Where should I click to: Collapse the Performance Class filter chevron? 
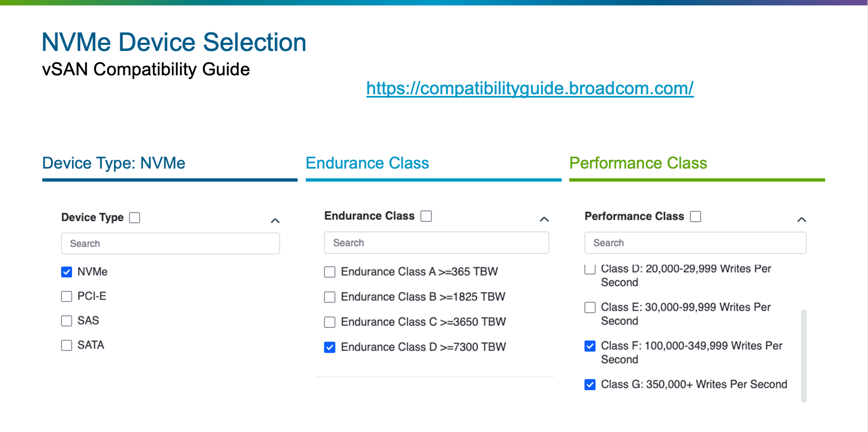pos(802,220)
